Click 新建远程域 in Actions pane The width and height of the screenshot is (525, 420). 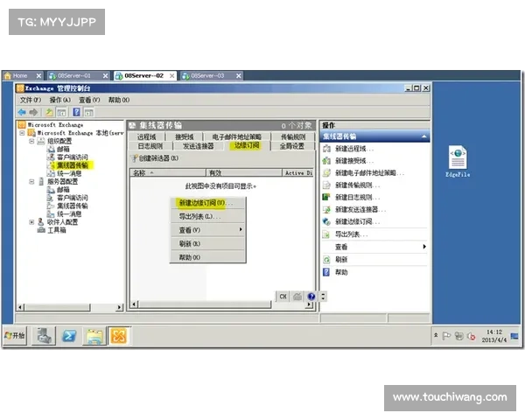(354, 149)
